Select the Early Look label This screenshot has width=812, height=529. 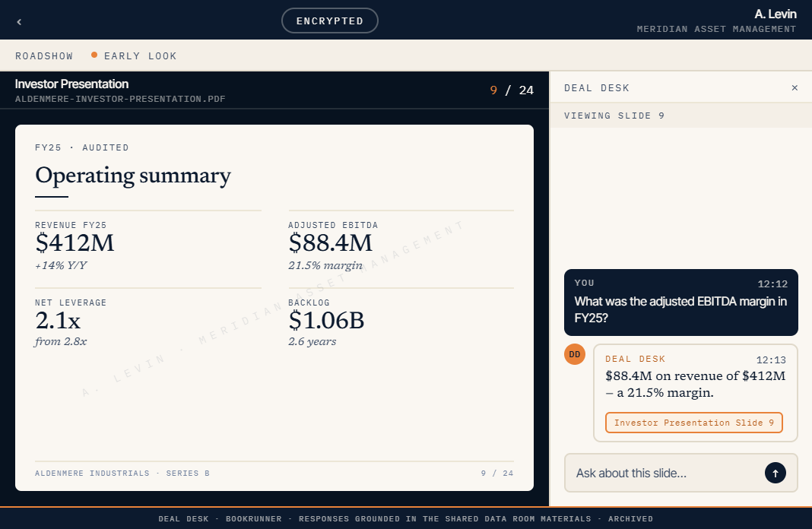(141, 56)
